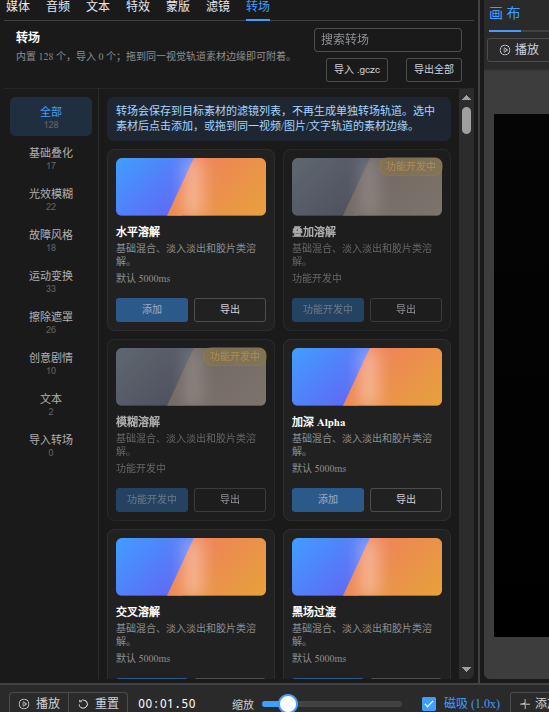Viewport: 549px width, 712px height.
Task: Select the 基础叠化 category
Action: coord(51,158)
